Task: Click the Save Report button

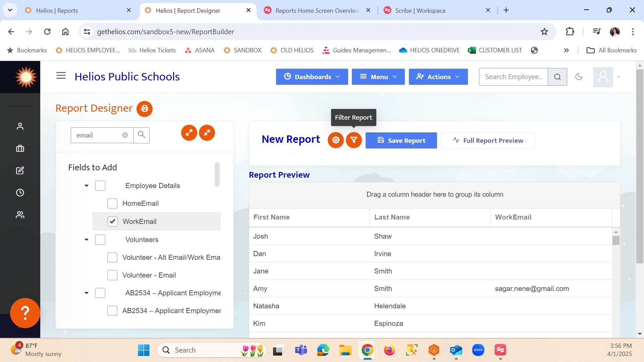Action: [401, 140]
